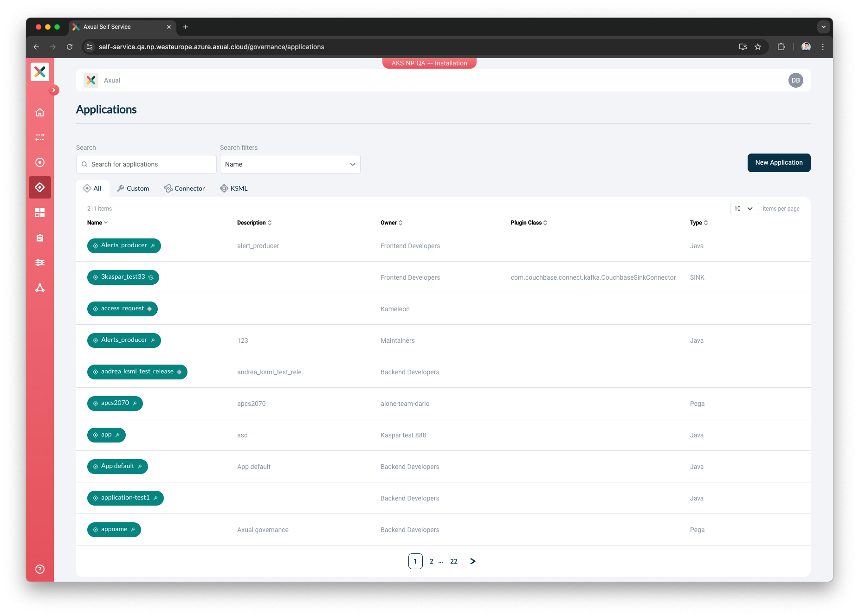
Task: Open the Search filters Name dropdown
Action: coord(290,164)
